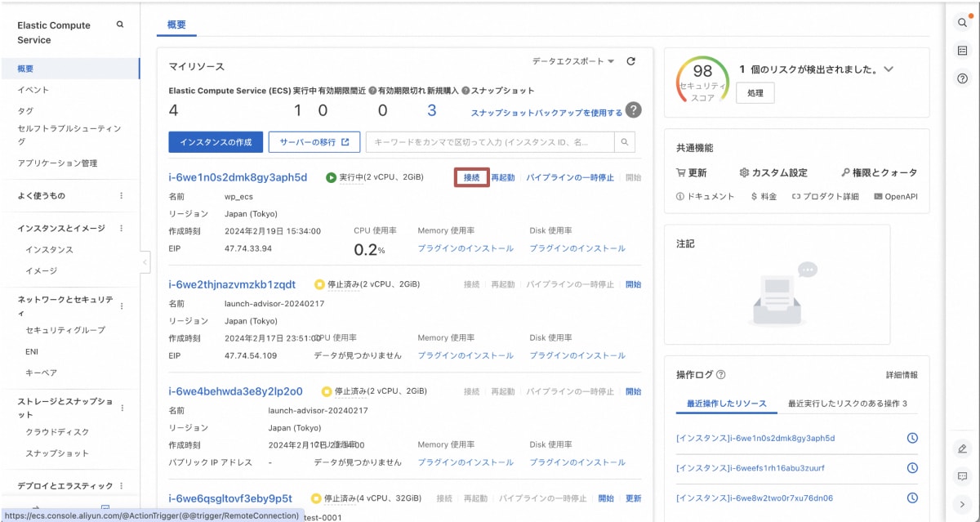Click the key icon for 権限とクォータ

pyautogui.click(x=845, y=172)
